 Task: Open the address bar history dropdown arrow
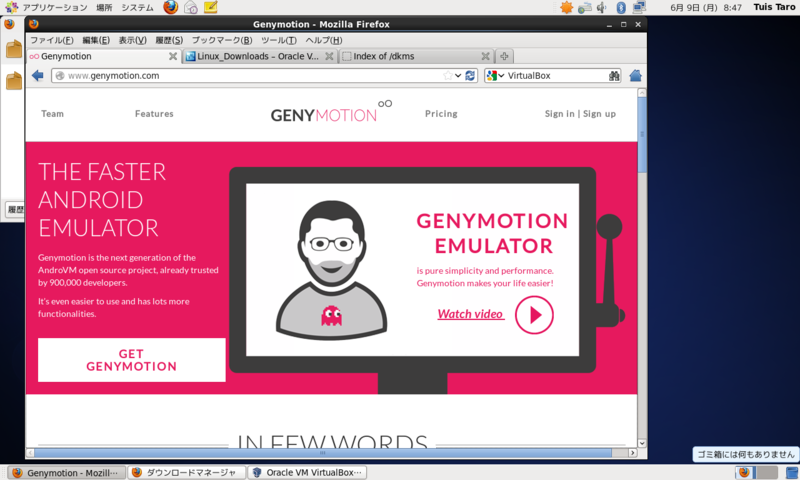coord(458,75)
